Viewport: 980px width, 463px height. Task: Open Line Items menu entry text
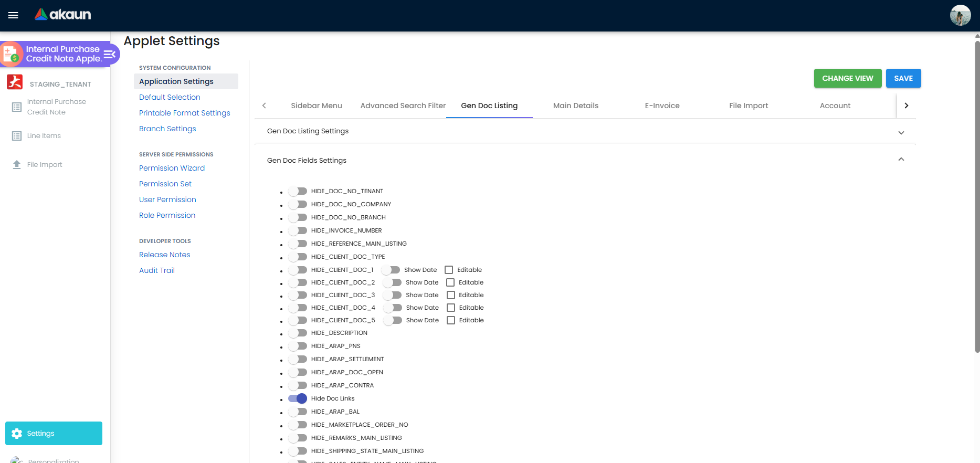44,135
